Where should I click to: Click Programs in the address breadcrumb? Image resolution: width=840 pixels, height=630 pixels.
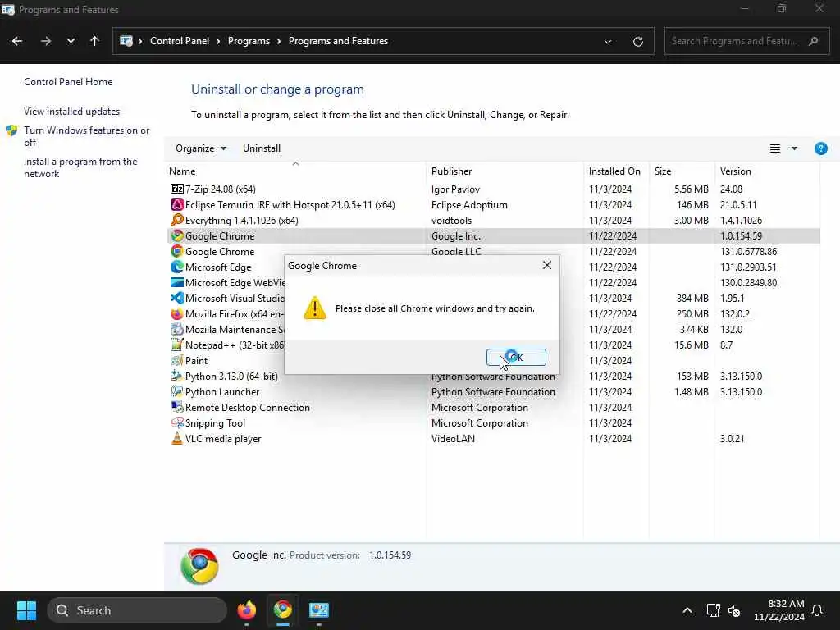click(249, 41)
